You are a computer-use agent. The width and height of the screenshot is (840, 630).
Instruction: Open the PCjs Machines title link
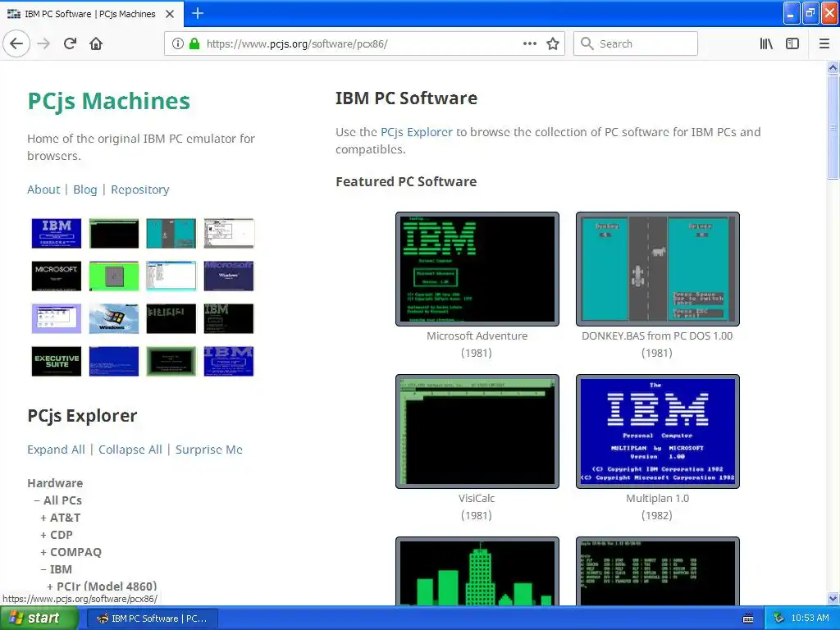coord(109,101)
